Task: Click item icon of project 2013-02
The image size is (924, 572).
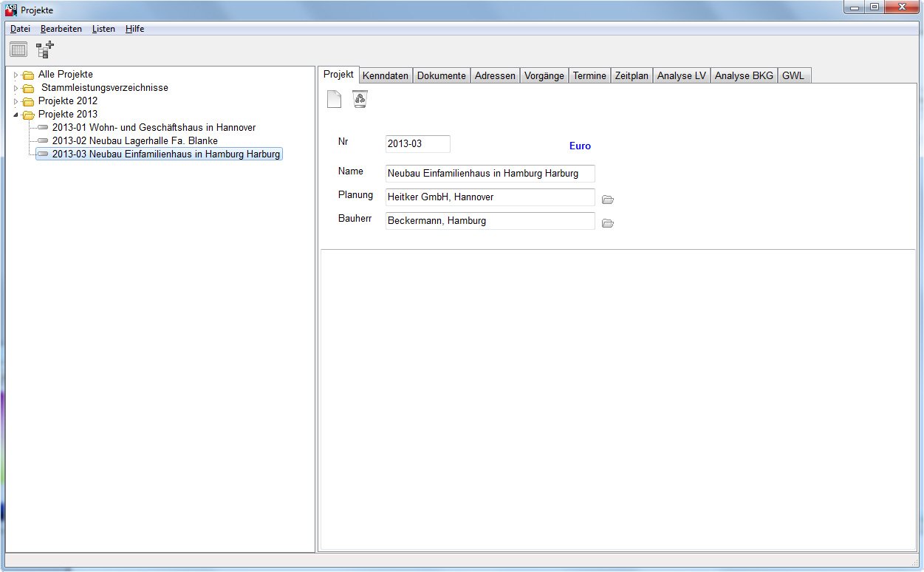Action: (x=43, y=141)
